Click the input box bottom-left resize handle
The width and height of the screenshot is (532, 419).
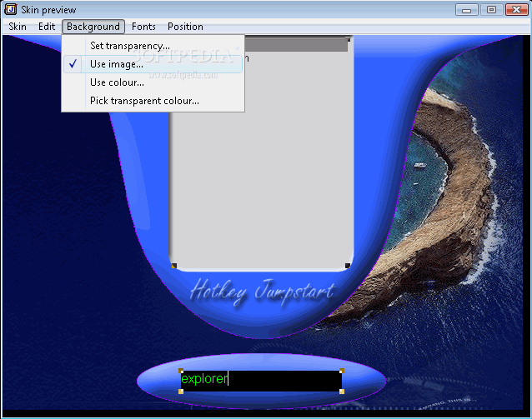pos(181,392)
